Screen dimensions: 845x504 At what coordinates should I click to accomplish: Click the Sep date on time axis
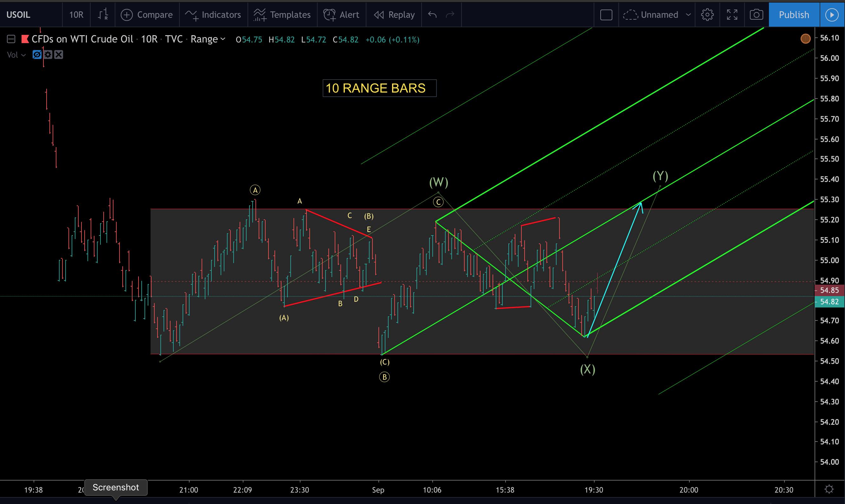[x=378, y=490]
